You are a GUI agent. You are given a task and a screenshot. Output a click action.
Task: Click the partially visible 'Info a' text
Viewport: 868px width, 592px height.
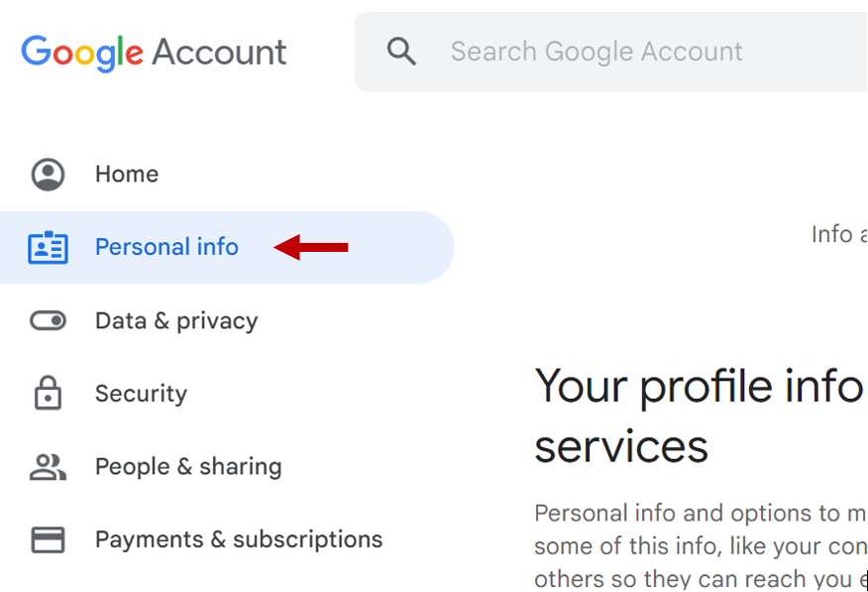tap(838, 234)
